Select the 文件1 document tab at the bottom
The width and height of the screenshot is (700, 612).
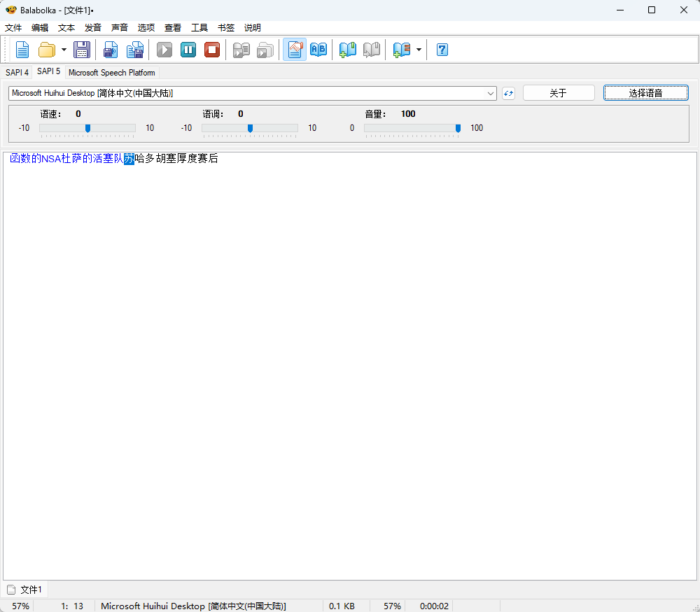(25, 590)
